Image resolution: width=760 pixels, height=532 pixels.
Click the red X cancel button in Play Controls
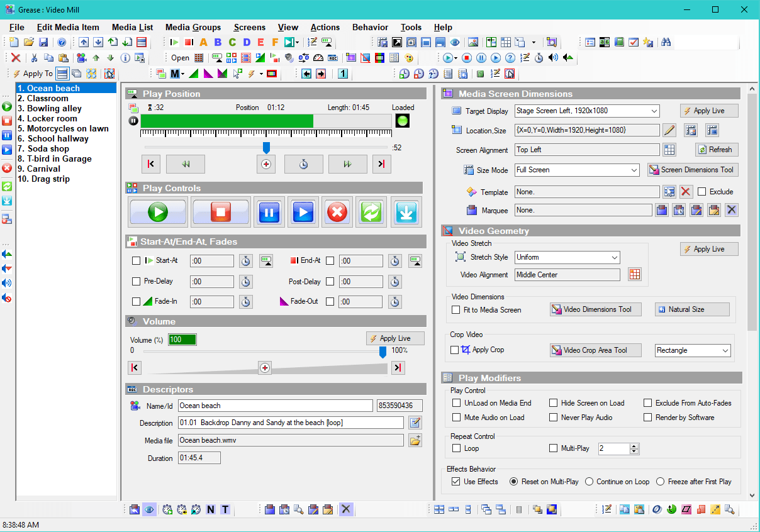[x=337, y=212]
